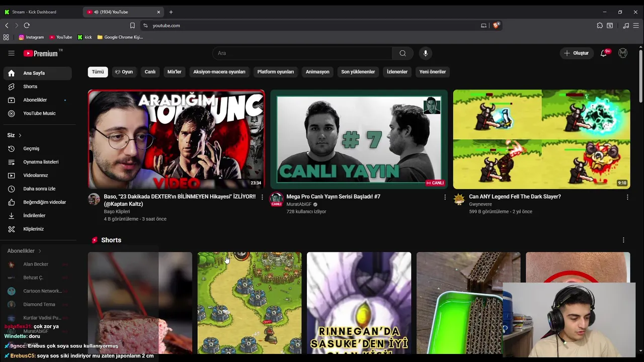Open MuratAbiGF live channel avatar
Viewport: 644px width, 362px height.
click(x=276, y=199)
